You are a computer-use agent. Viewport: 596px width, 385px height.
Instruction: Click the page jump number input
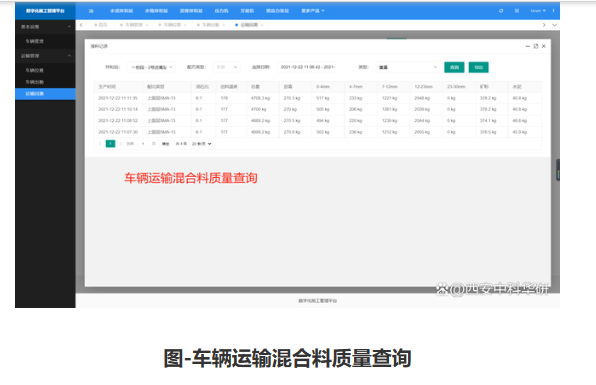(x=143, y=144)
